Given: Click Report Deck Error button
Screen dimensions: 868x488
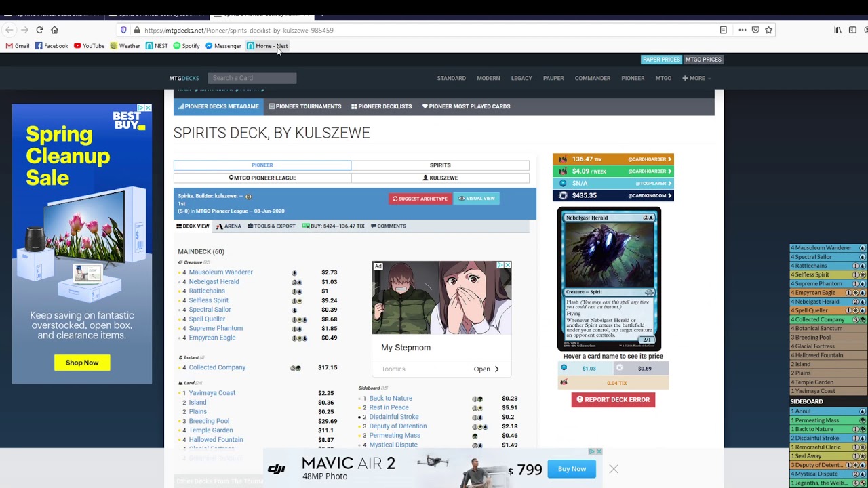Looking at the screenshot, I should point(613,400).
